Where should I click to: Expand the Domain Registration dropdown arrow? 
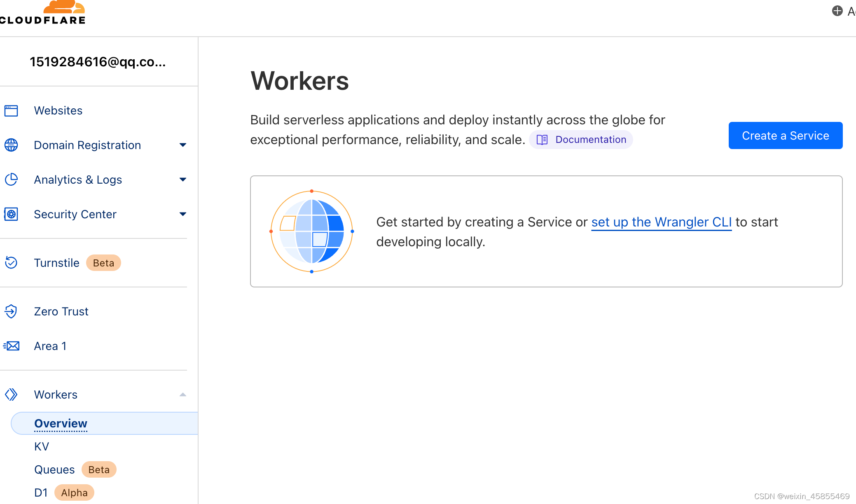(183, 145)
